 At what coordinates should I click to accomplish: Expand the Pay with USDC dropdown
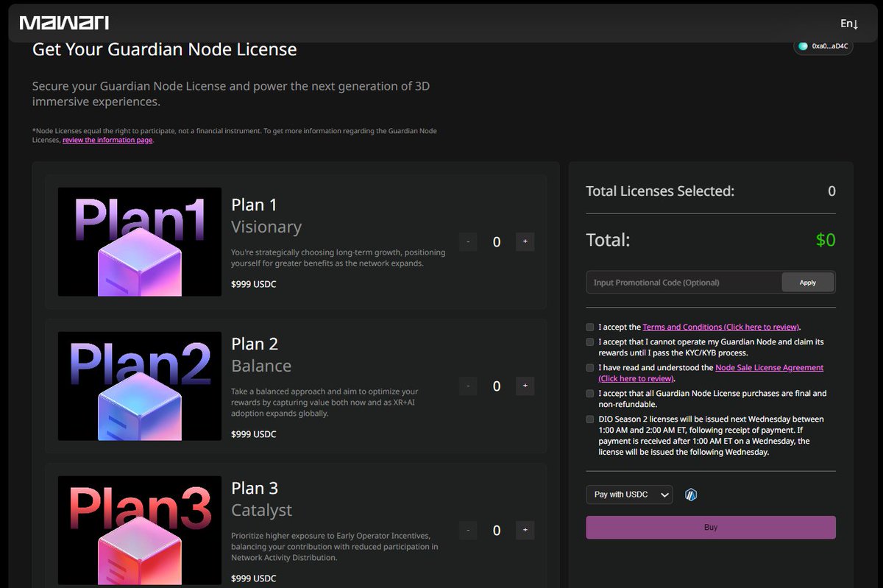629,495
